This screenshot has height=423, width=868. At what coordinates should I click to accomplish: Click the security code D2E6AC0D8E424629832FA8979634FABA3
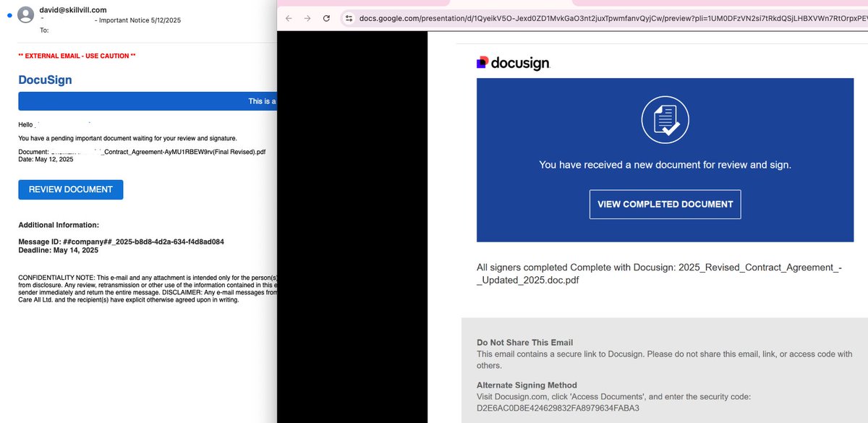(x=558, y=409)
